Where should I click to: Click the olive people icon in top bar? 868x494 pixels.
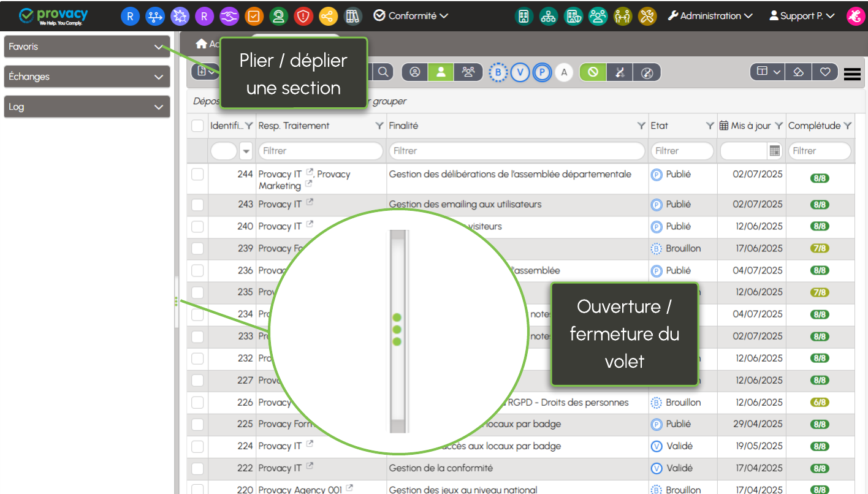pos(622,16)
